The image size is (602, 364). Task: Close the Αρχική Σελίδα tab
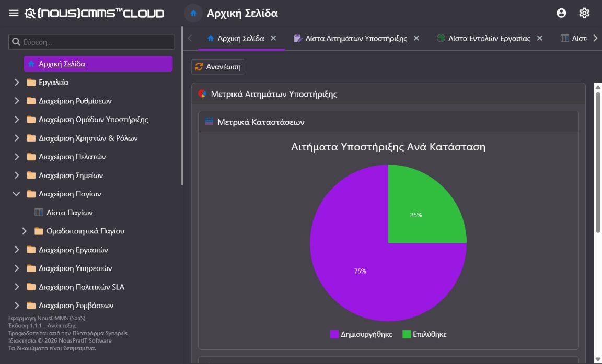[273, 38]
